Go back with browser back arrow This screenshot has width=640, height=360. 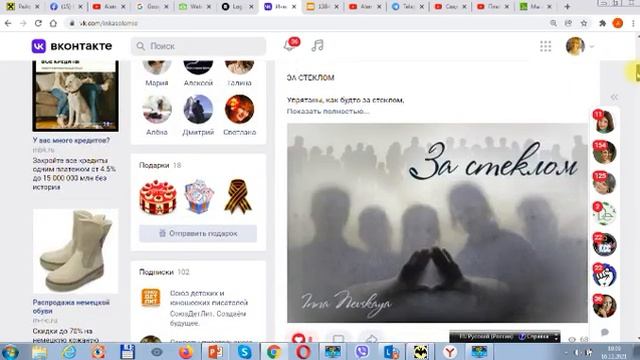(8, 23)
